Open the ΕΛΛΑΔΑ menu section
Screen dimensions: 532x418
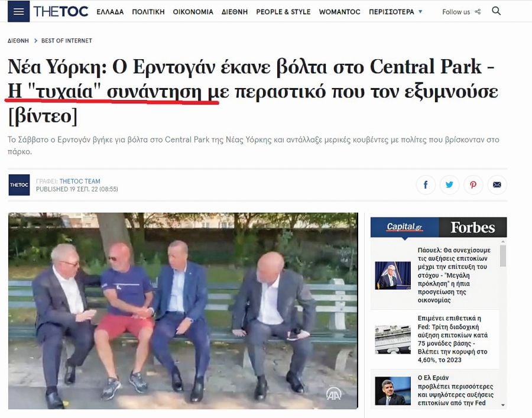click(110, 12)
